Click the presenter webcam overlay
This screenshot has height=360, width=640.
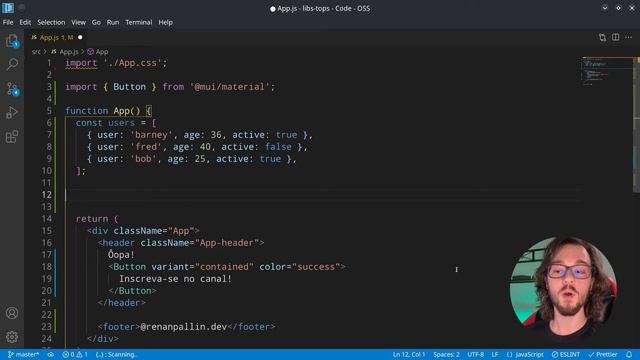point(564,289)
